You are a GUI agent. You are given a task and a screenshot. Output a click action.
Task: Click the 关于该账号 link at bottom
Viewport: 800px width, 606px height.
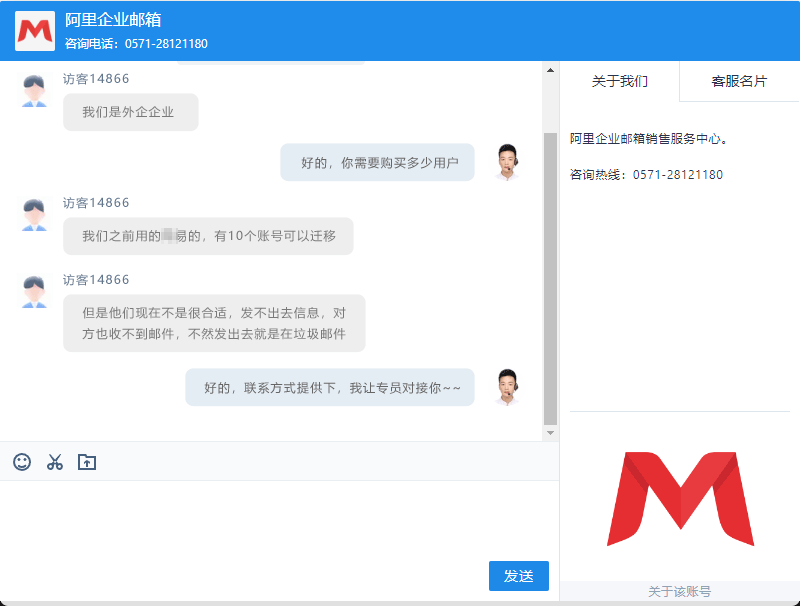coord(680,591)
